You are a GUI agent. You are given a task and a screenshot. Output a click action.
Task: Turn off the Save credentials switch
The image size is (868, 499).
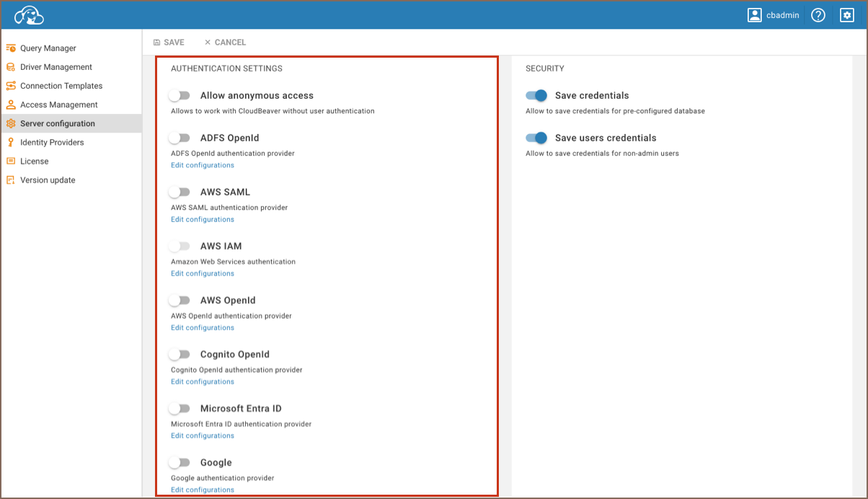click(x=536, y=95)
